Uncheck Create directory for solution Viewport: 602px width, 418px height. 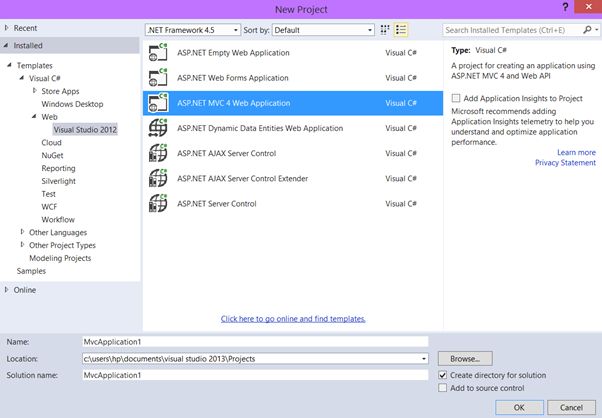pos(443,375)
